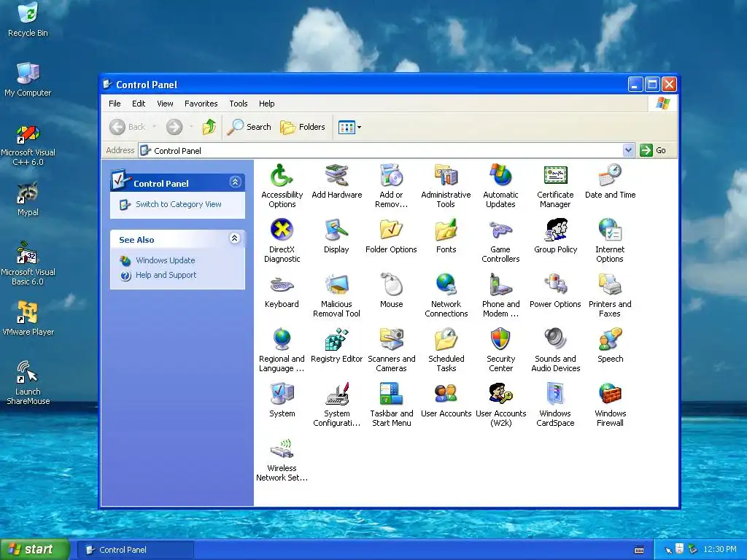Open Help and Support link

pyautogui.click(x=166, y=275)
